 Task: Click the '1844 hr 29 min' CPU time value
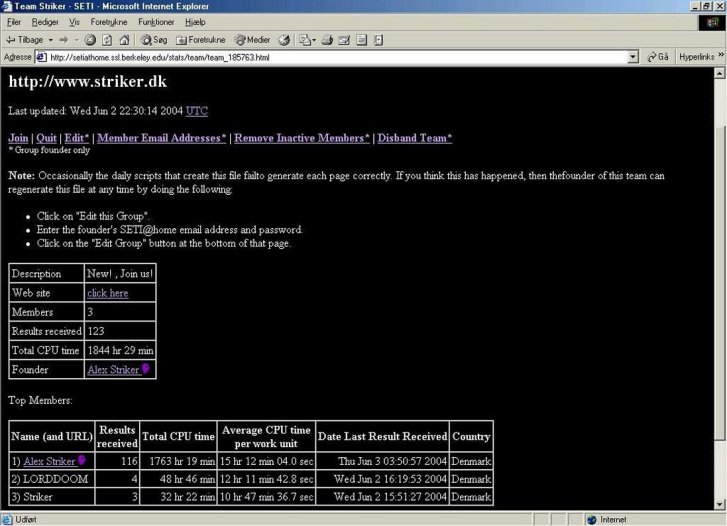120,351
